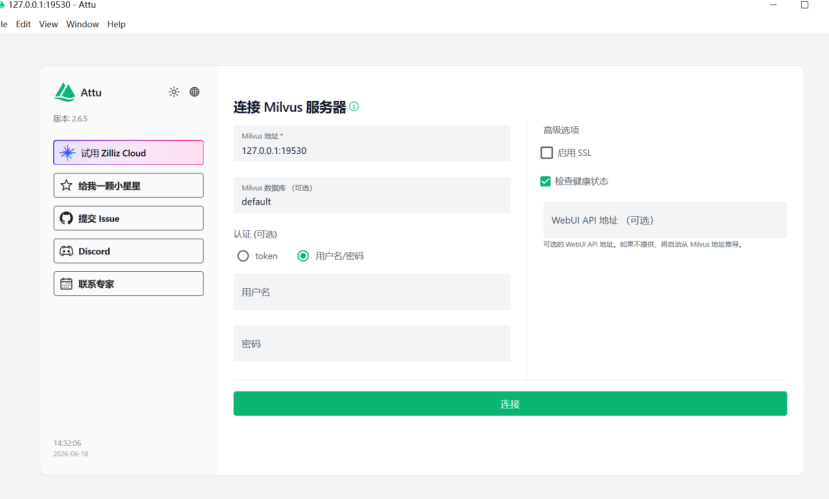The image size is (829, 499).
Task: Open the Help menu
Action: [x=116, y=24]
